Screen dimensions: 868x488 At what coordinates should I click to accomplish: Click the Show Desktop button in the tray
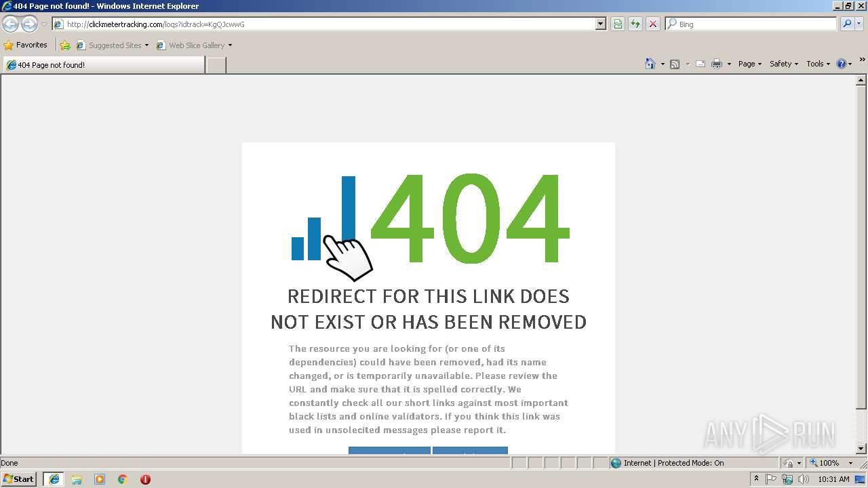point(861,479)
